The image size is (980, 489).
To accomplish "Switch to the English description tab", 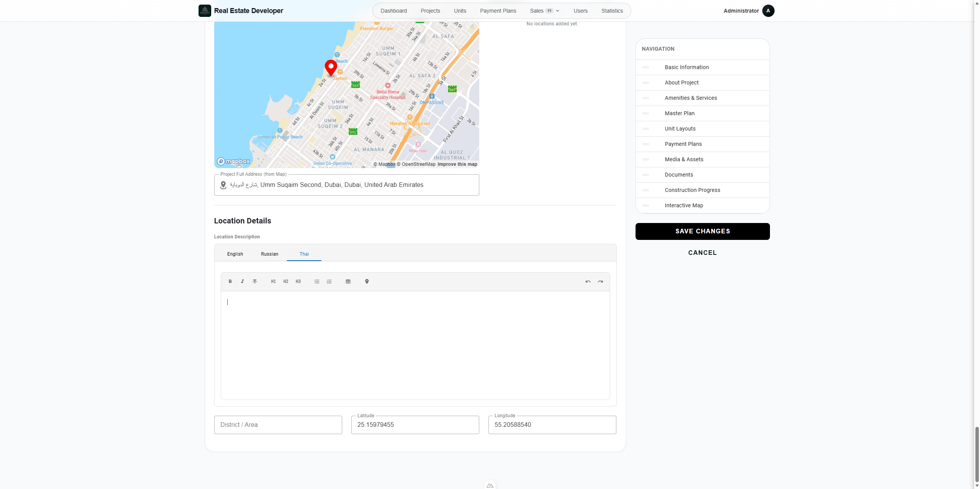I will (235, 254).
